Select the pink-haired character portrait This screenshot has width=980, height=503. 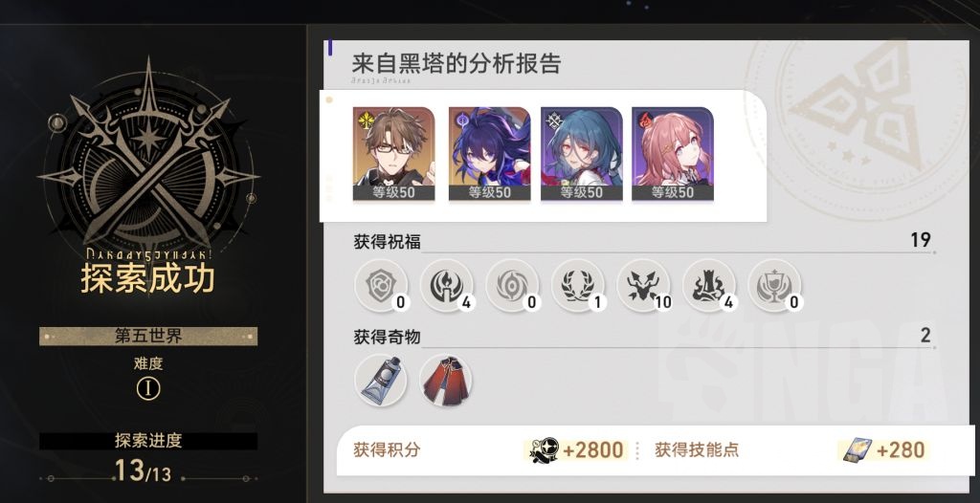673,154
